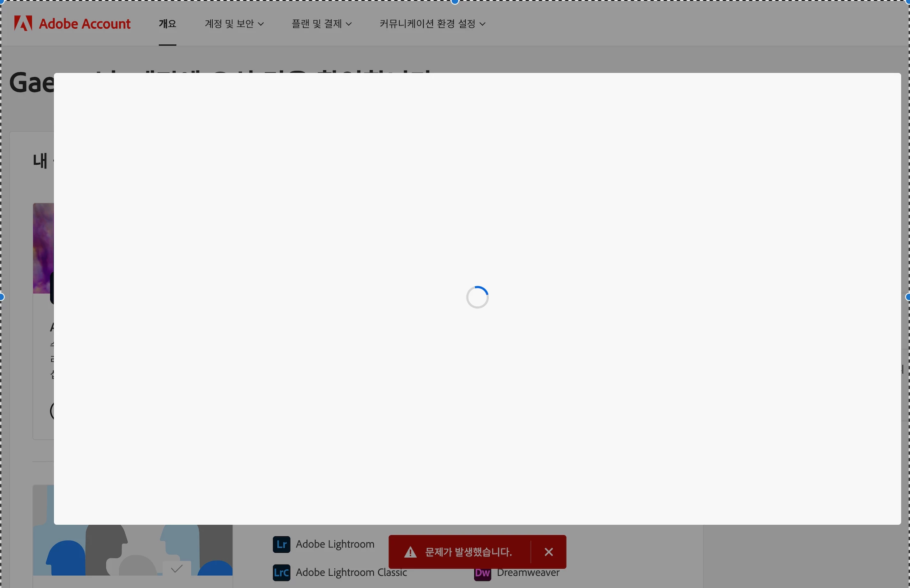910x588 pixels.
Task: Dismiss the 문제가 발생했습니다 error toast
Action: click(x=549, y=552)
